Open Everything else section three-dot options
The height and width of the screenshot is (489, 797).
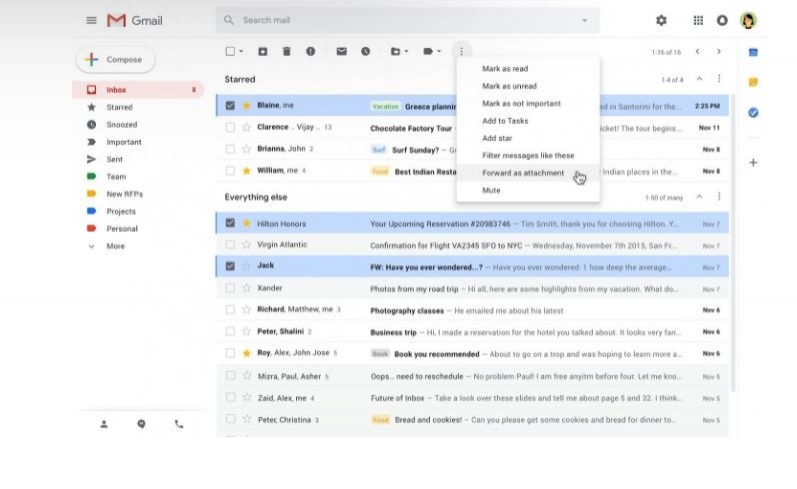[719, 196]
